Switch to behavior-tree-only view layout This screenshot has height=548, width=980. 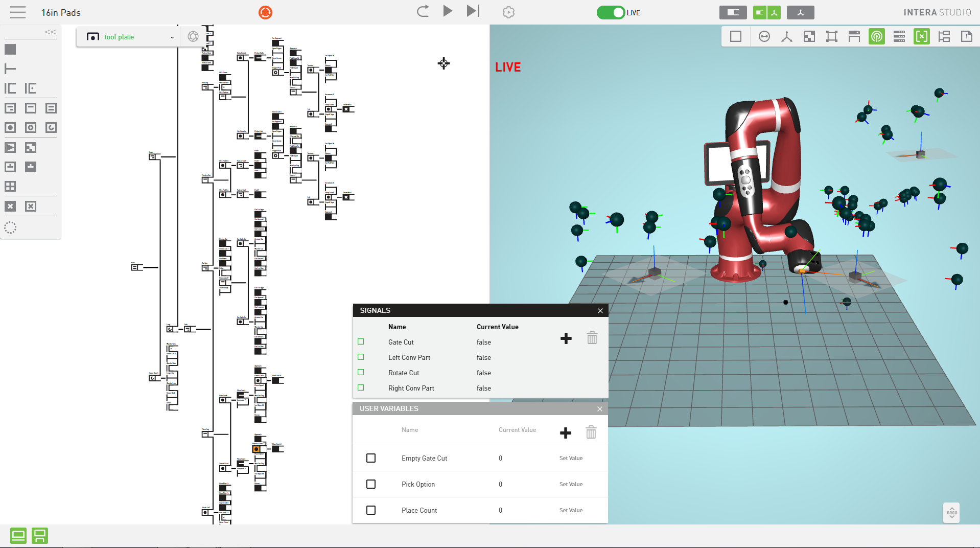pyautogui.click(x=733, y=12)
